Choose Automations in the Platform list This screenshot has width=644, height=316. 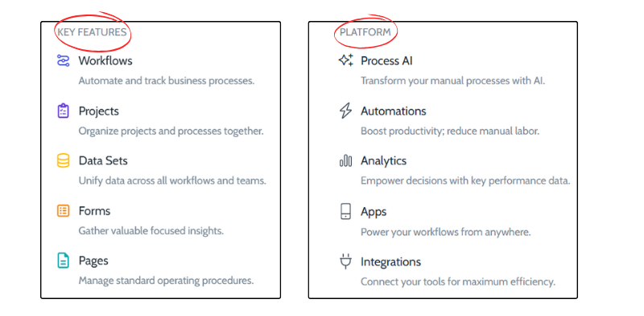(394, 111)
